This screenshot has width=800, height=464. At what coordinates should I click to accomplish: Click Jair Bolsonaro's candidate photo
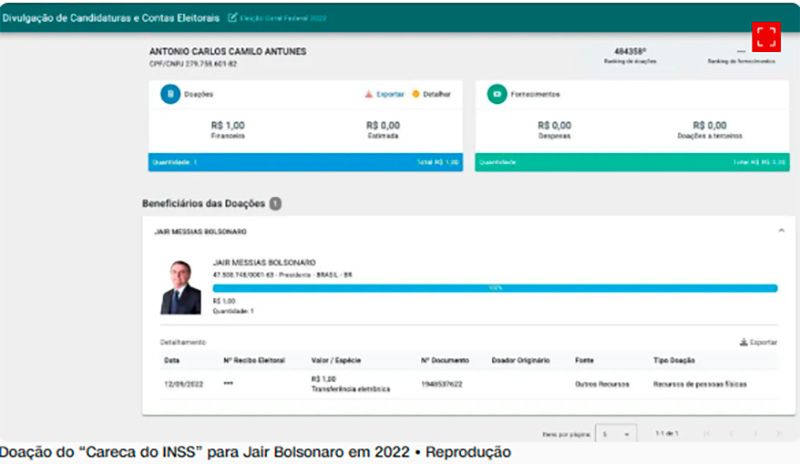click(x=181, y=288)
